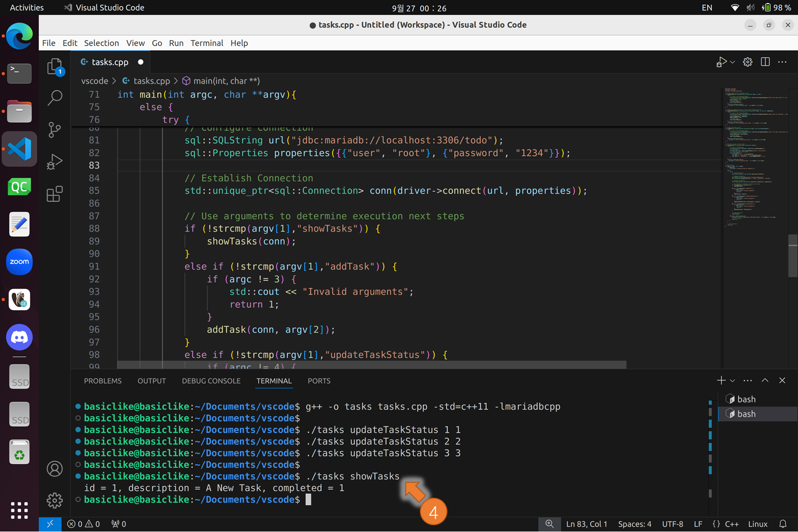Open the launch profile dropdown beside new terminal

click(732, 381)
